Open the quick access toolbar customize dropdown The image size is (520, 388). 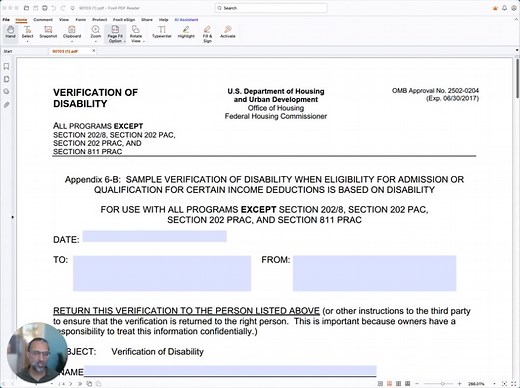(x=73, y=8)
